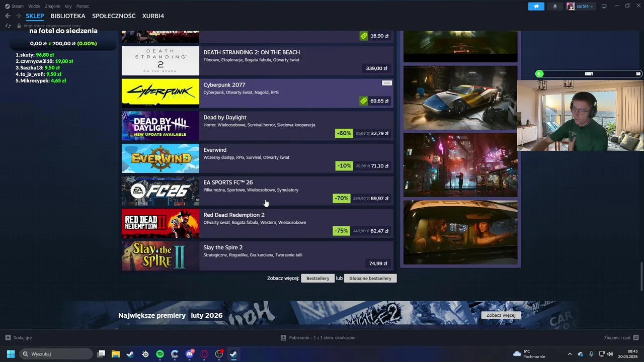This screenshot has width=644, height=362.
Task: Click the active Steam taskbar icon
Action: pos(233,354)
